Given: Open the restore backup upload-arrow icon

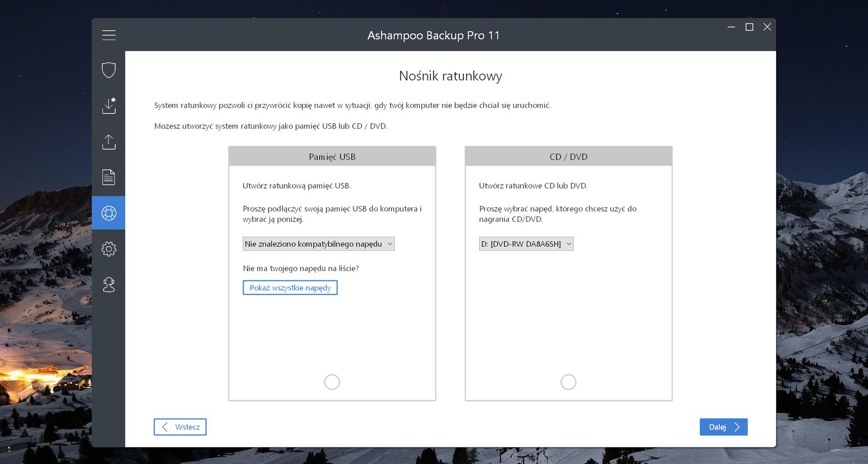Looking at the screenshot, I should [108, 142].
